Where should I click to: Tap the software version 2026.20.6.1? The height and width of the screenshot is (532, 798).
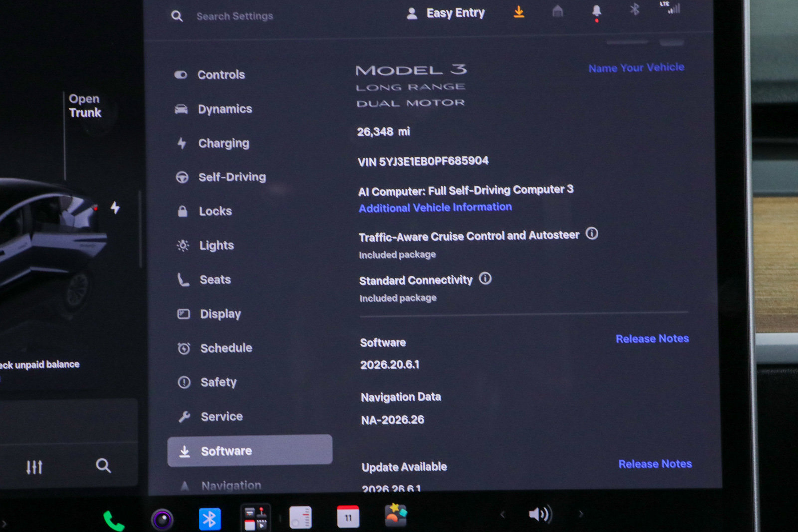coord(390,365)
